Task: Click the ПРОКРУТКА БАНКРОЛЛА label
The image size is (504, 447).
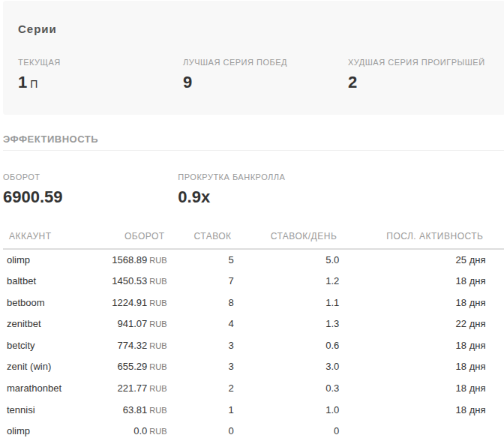Action: coord(232,177)
